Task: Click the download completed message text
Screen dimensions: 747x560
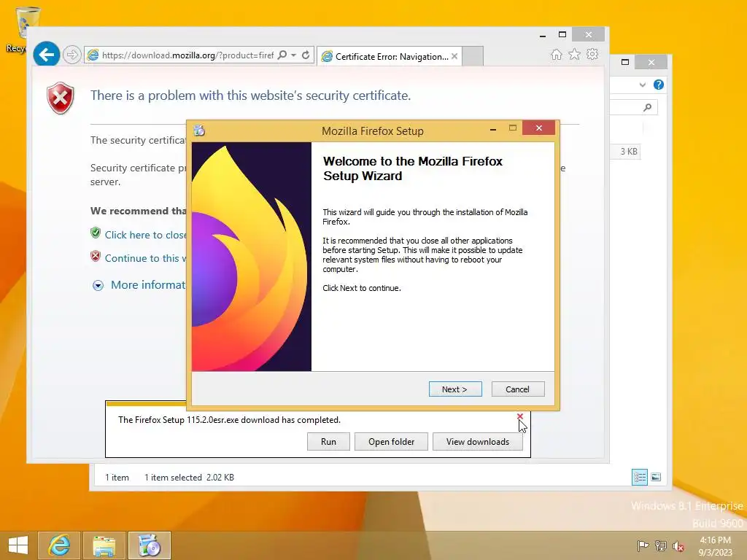Action: pyautogui.click(x=229, y=420)
